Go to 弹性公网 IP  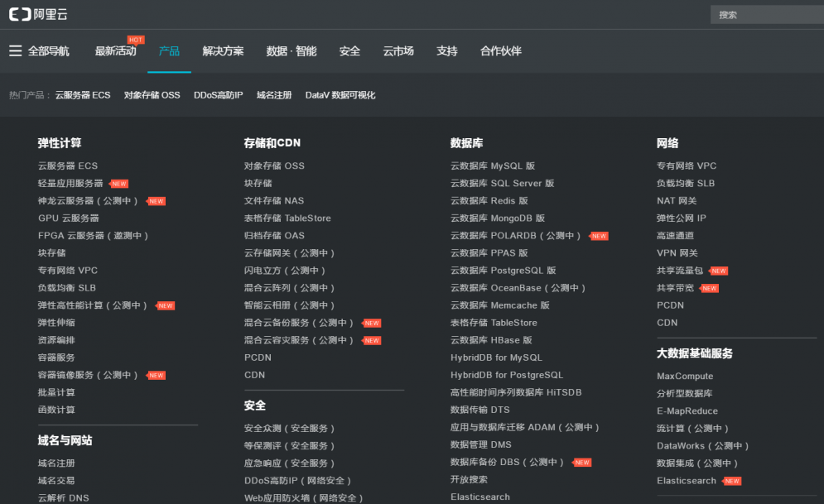click(x=681, y=218)
